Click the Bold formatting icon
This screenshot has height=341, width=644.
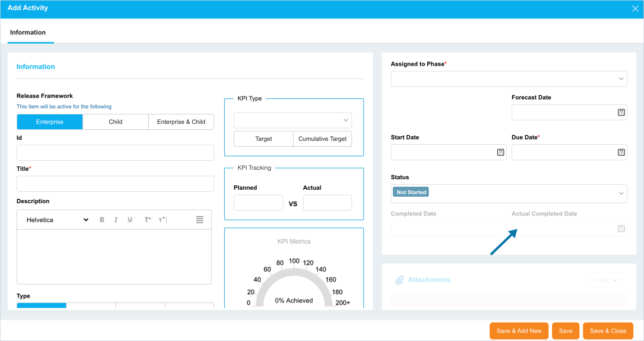(102, 220)
